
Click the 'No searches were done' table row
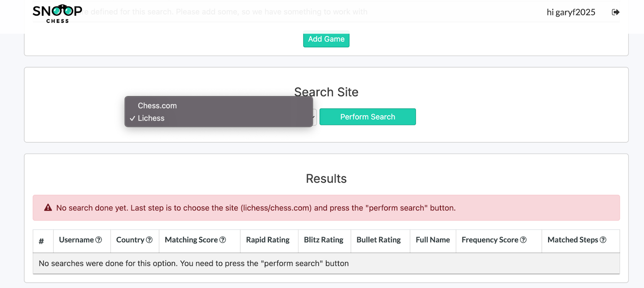coord(326,263)
